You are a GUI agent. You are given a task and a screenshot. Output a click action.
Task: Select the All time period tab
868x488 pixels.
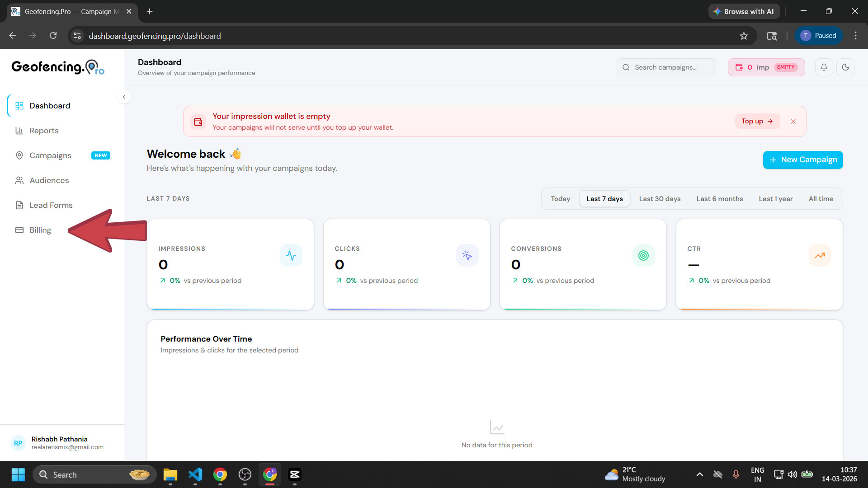coord(821,198)
